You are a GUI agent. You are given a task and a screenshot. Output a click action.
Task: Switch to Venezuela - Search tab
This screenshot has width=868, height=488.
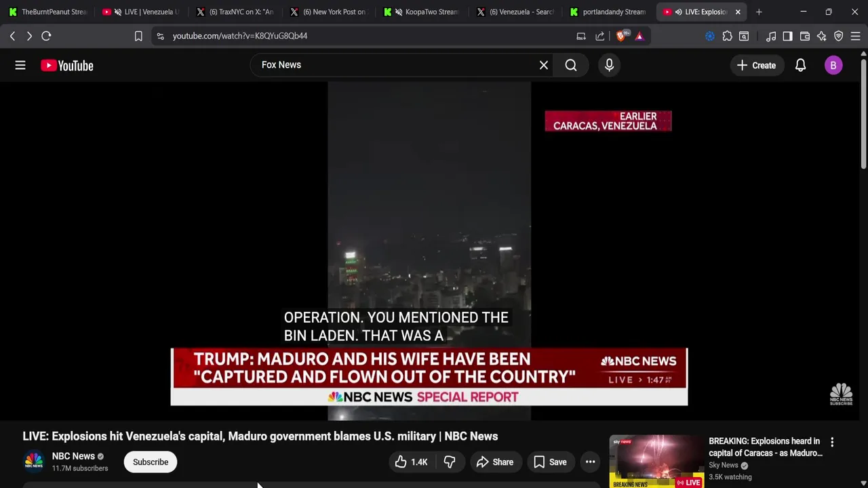coord(515,12)
